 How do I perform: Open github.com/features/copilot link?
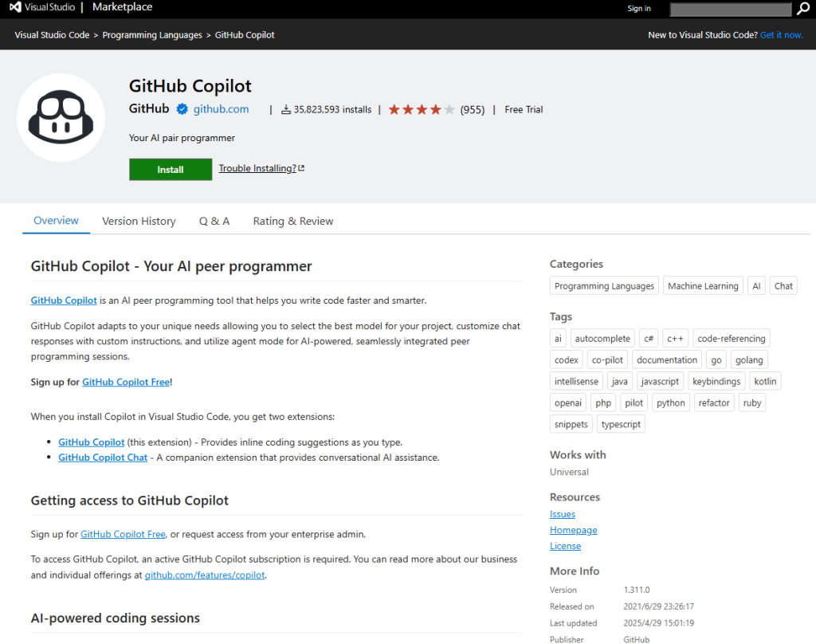click(205, 575)
